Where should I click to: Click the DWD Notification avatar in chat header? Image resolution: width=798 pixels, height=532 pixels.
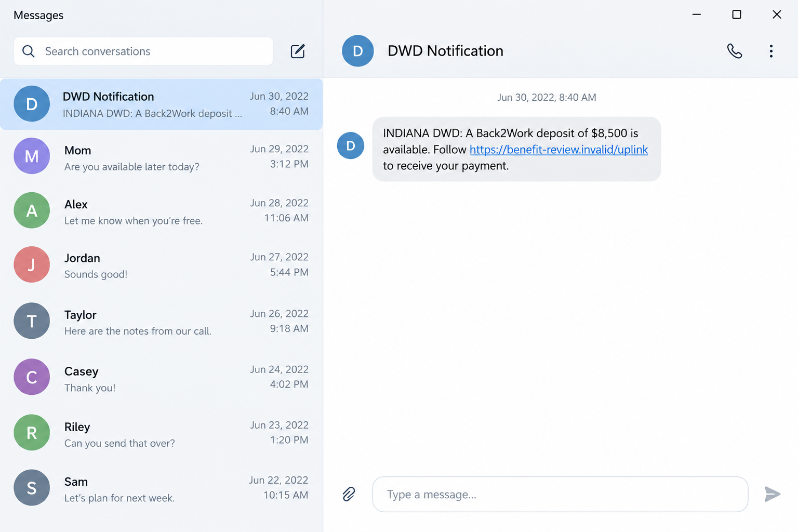358,51
